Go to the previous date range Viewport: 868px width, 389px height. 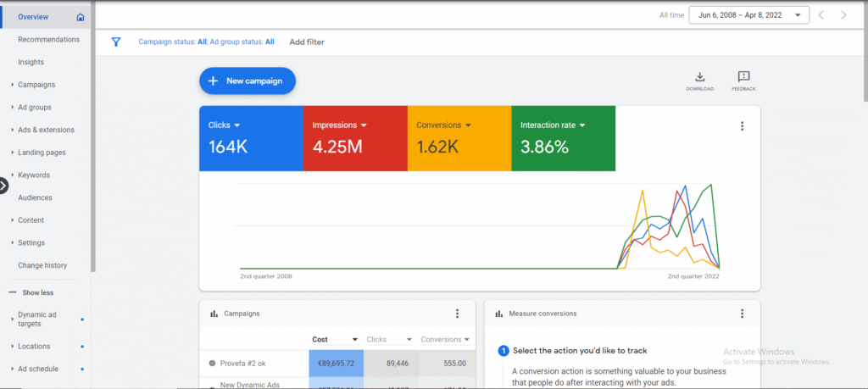[x=821, y=14]
